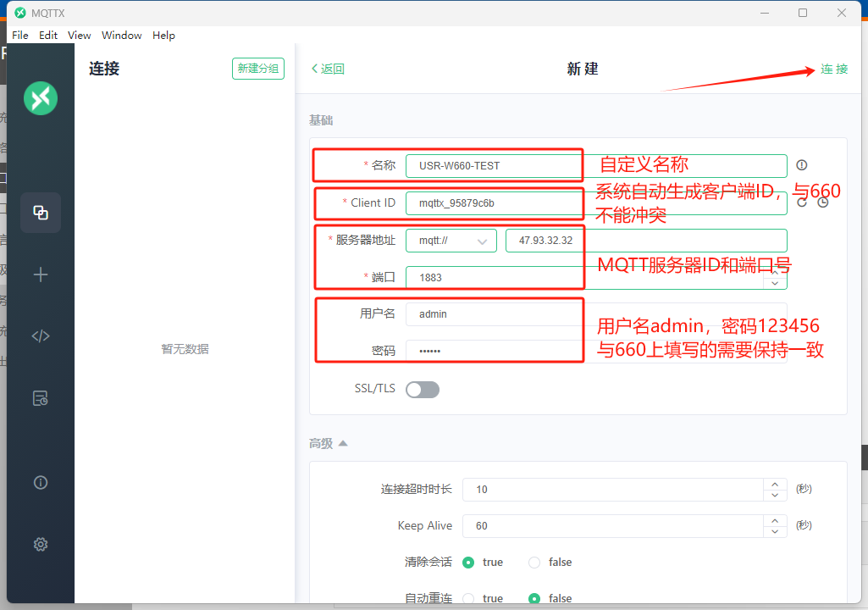Collapse the 高级 section
The height and width of the screenshot is (610, 868).
click(x=342, y=443)
